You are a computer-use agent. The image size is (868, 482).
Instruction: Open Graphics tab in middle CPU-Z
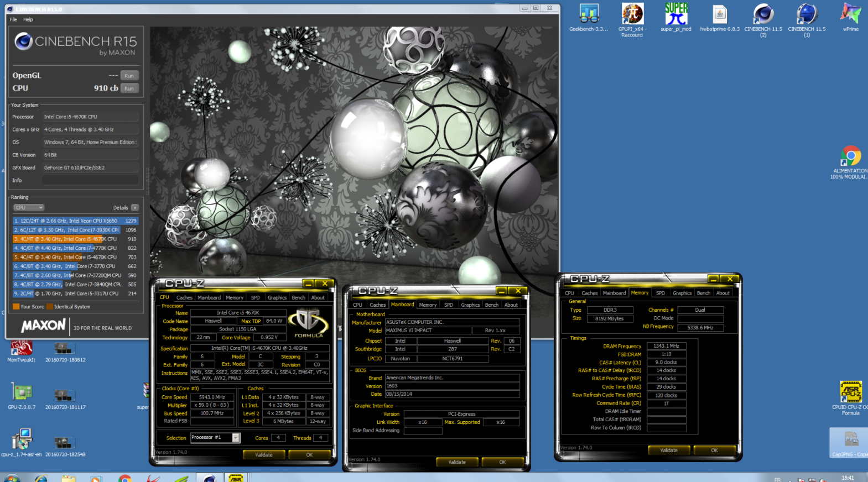tap(470, 305)
